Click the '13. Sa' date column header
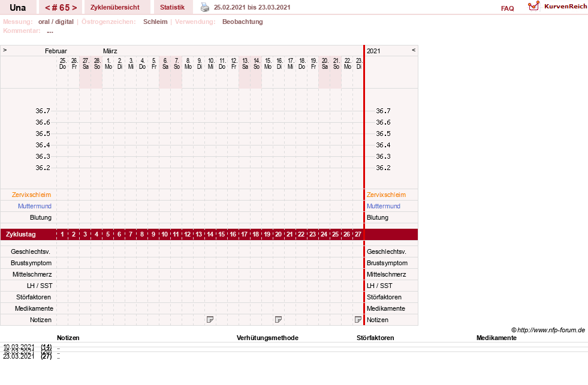Screen dimensions: 588x385 click(x=245, y=63)
